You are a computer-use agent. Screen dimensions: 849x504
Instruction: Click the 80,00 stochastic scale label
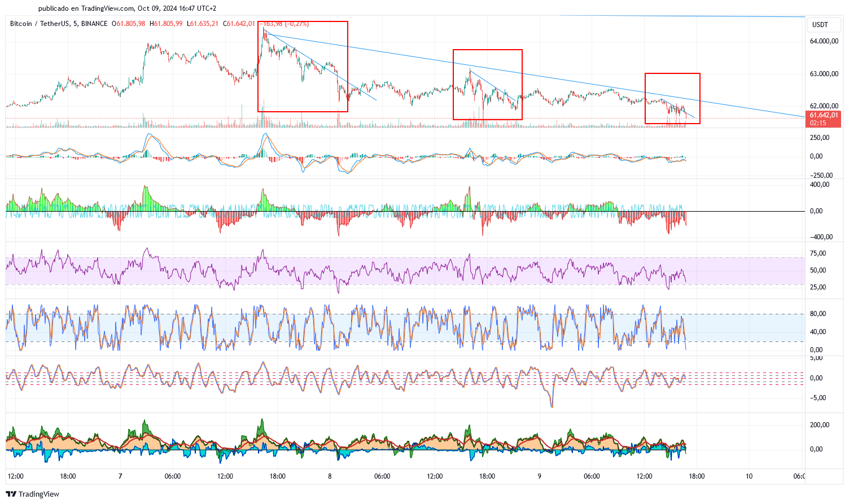(x=818, y=314)
